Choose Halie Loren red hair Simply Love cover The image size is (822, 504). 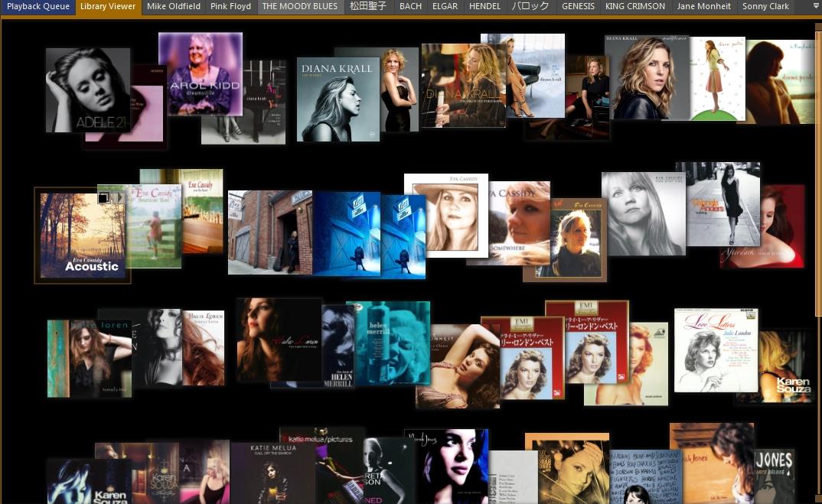(204, 348)
